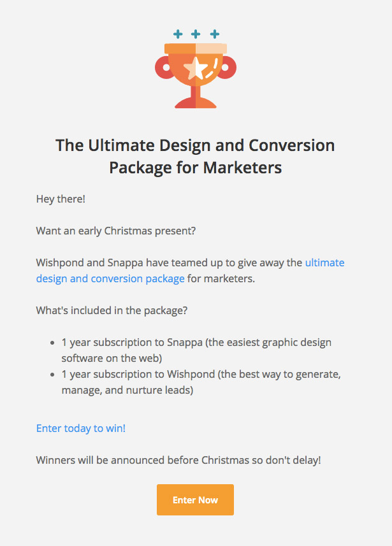Click the trophy cup illustration
392x546 pixels.
pyautogui.click(x=196, y=76)
